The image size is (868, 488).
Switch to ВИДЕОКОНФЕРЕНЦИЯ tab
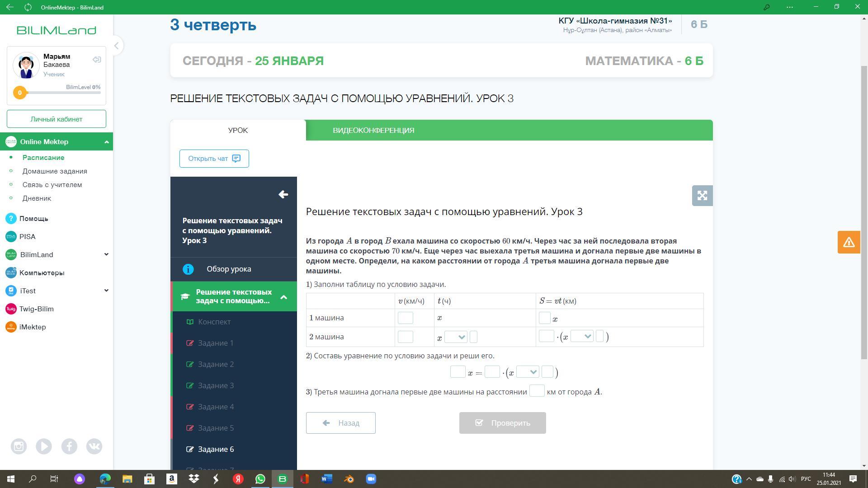(373, 131)
